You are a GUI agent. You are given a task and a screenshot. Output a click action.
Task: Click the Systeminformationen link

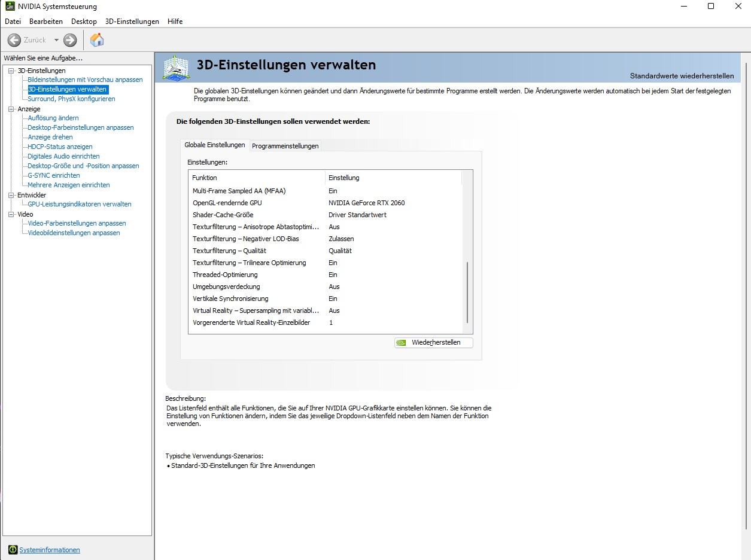coord(50,550)
